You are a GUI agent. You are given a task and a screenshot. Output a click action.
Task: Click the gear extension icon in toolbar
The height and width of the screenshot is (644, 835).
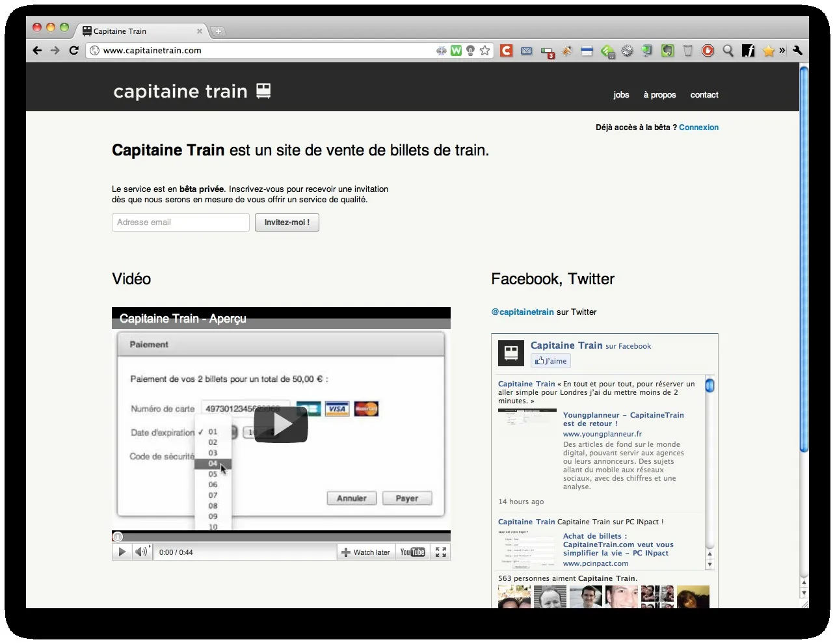click(628, 51)
